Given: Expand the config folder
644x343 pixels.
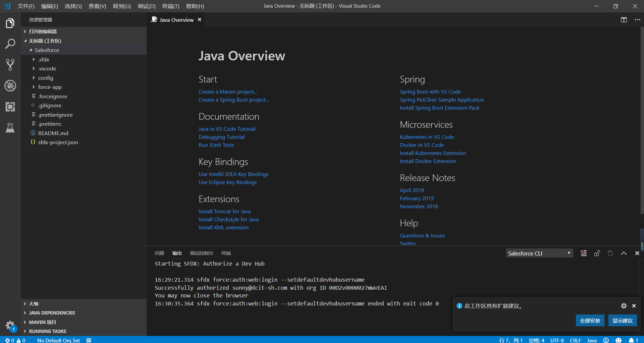Looking at the screenshot, I should point(84,78).
